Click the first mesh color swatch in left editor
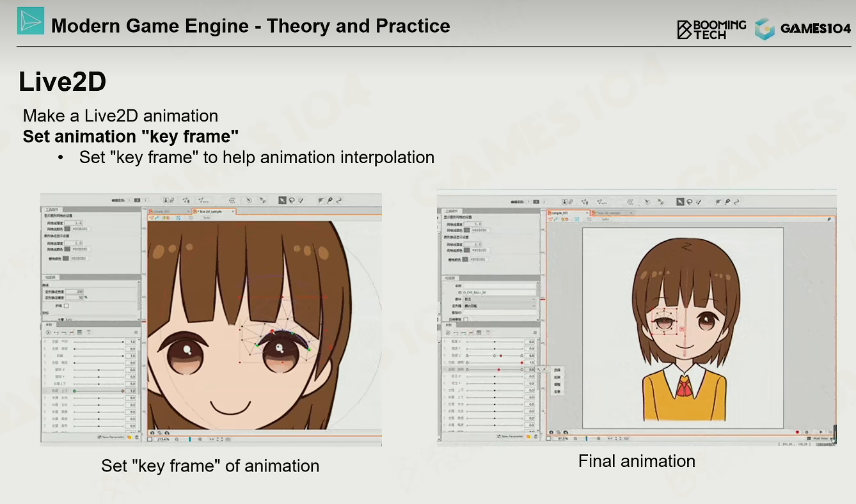This screenshot has width=856, height=504. click(66, 228)
